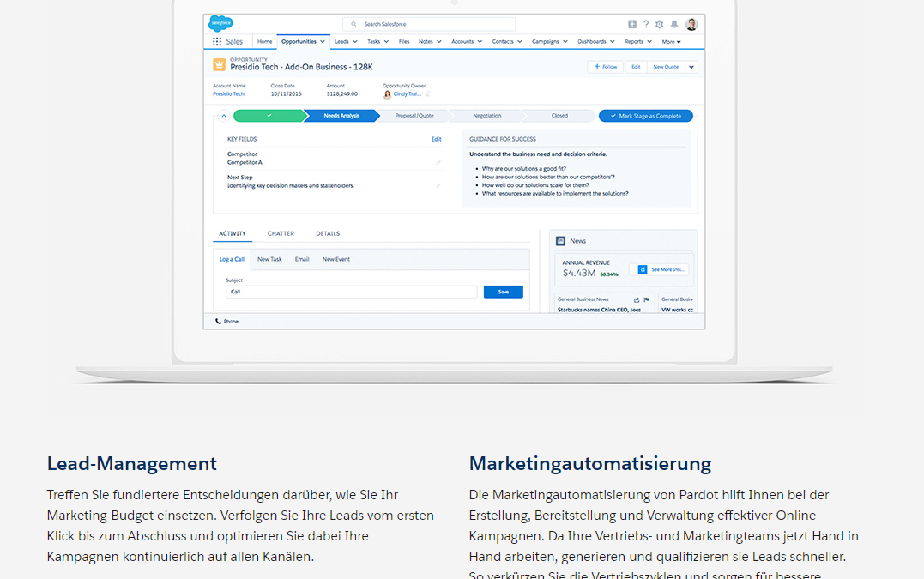Open the help question mark icon
This screenshot has width=924, height=579.
point(646,24)
